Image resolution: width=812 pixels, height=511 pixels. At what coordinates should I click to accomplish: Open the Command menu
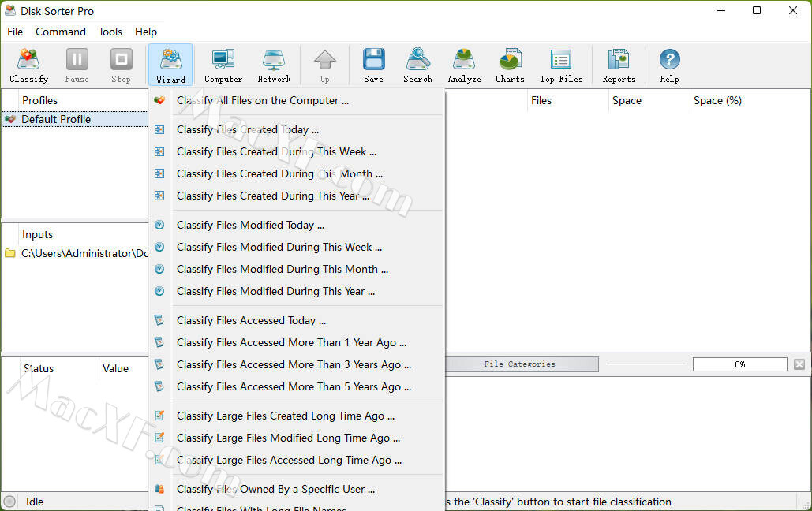[x=61, y=32]
